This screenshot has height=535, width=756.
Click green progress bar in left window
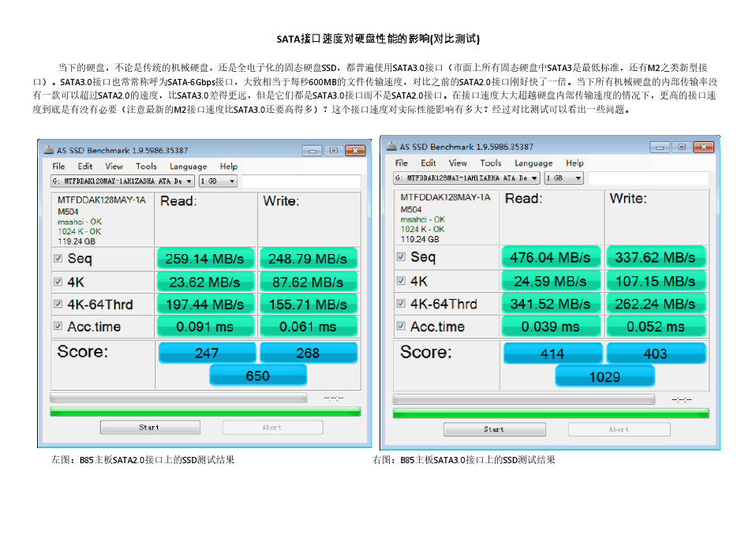point(205,412)
